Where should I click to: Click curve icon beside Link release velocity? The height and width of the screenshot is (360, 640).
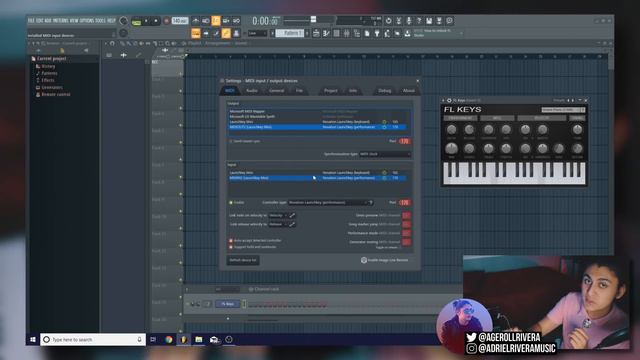pos(292,224)
